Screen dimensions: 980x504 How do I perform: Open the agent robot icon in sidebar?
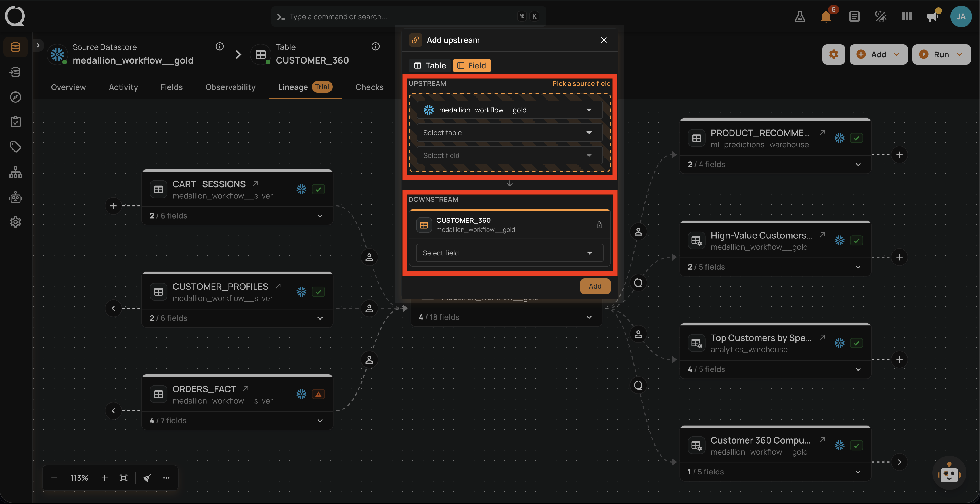[x=15, y=197]
